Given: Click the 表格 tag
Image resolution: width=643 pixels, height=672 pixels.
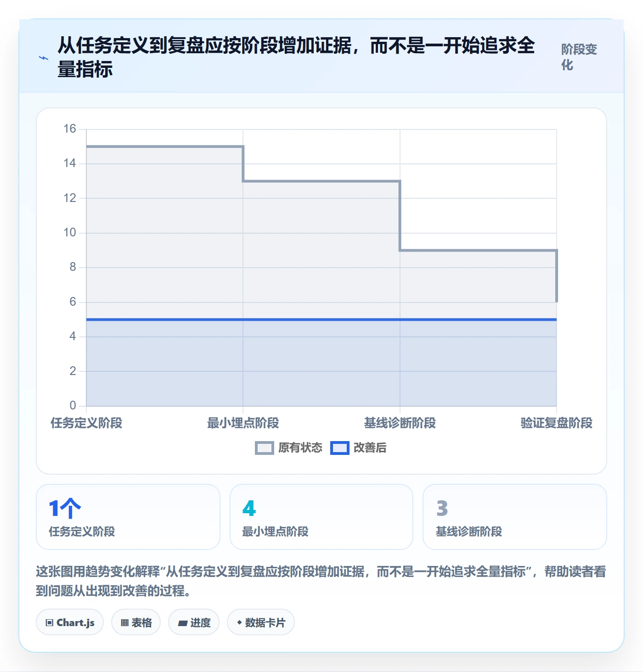Looking at the screenshot, I should click(x=136, y=622).
